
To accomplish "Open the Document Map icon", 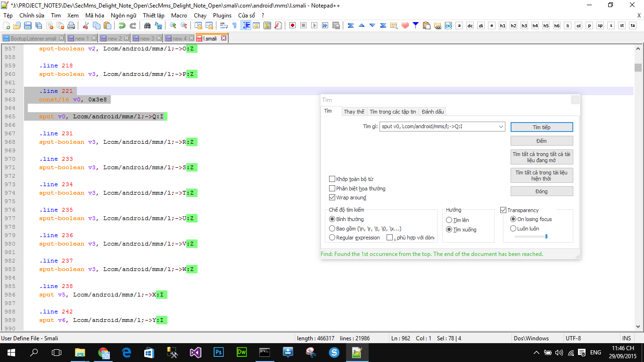I will point(267,25).
